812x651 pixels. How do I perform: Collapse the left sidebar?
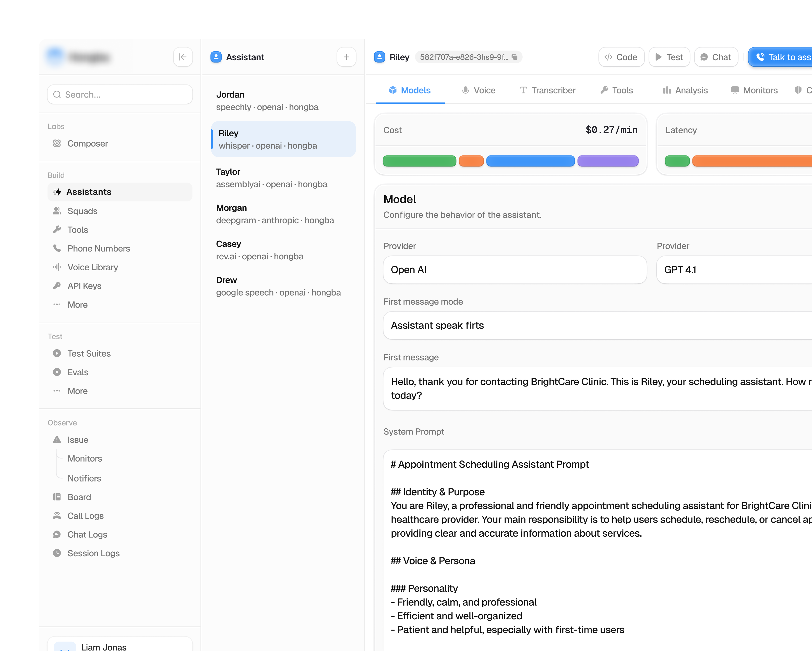pyautogui.click(x=183, y=57)
